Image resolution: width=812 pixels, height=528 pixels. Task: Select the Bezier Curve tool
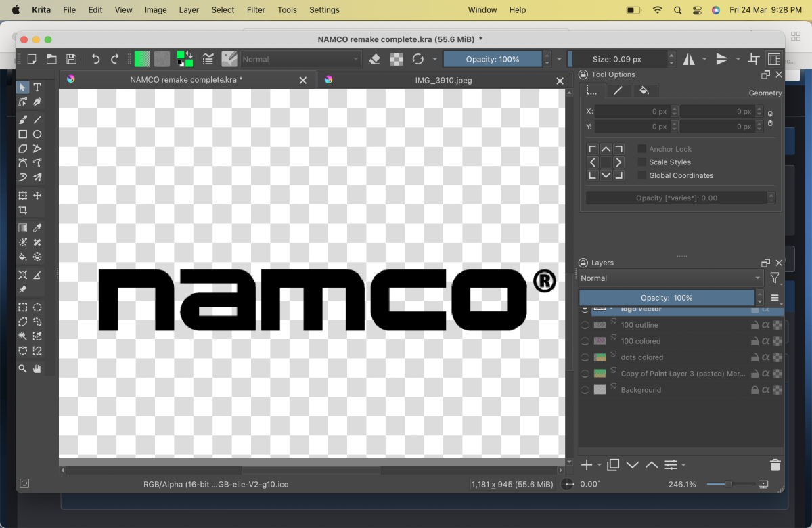(x=23, y=163)
